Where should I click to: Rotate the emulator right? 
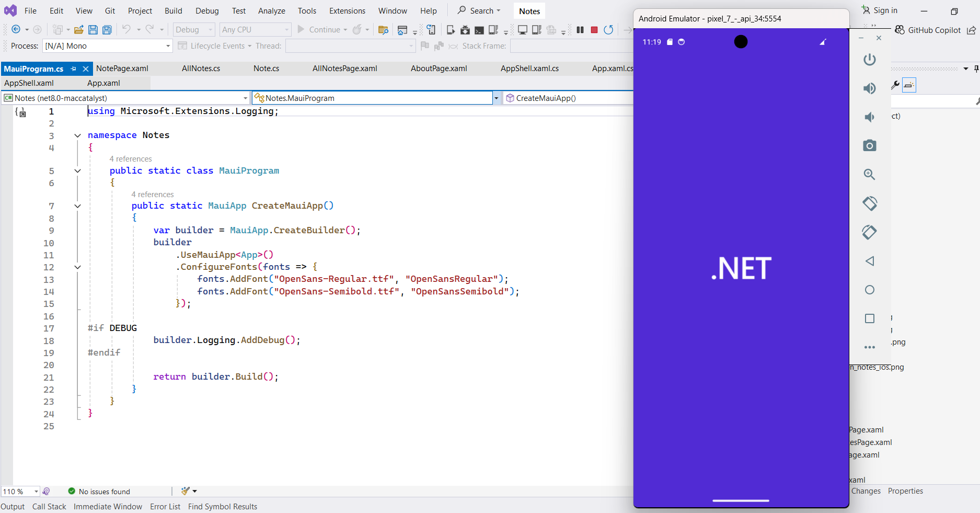point(870,232)
